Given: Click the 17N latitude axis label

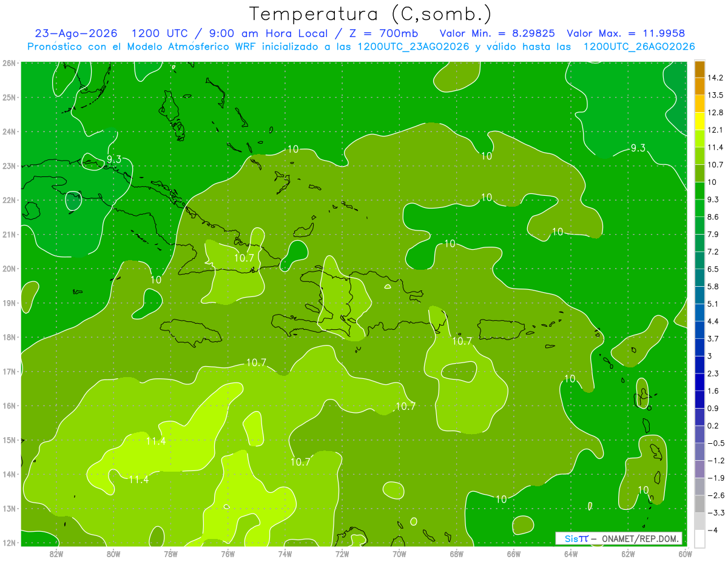Looking at the screenshot, I should (9, 371).
